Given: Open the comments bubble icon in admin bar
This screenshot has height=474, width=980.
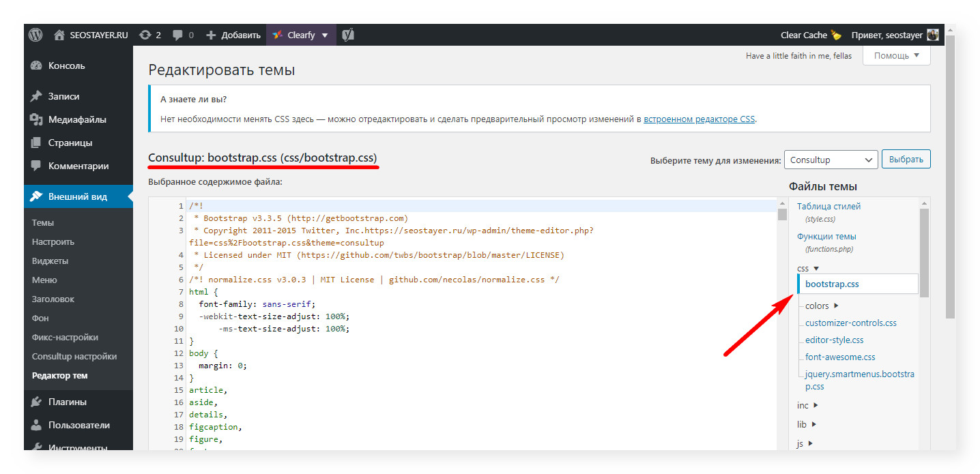Looking at the screenshot, I should [x=178, y=35].
